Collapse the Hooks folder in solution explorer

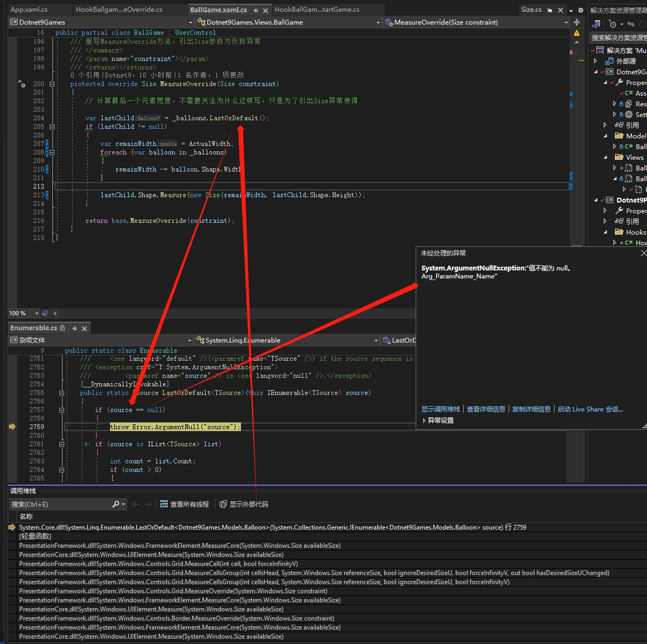(x=605, y=232)
